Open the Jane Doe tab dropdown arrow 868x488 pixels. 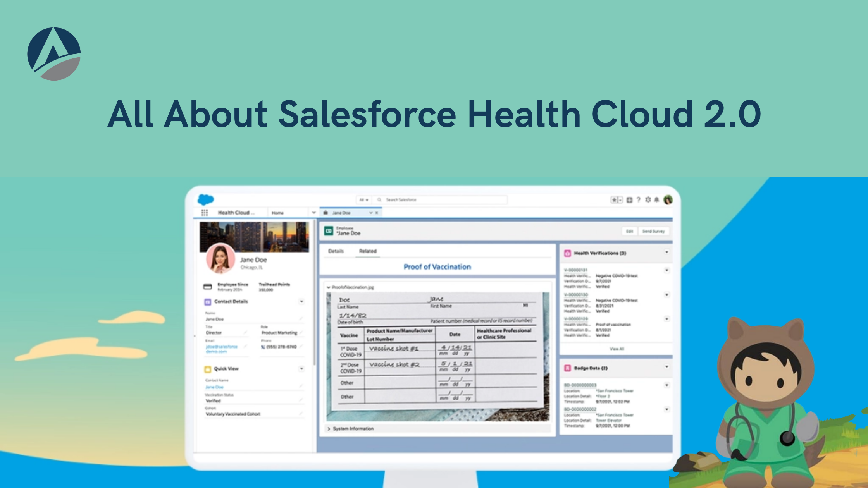pos(371,213)
